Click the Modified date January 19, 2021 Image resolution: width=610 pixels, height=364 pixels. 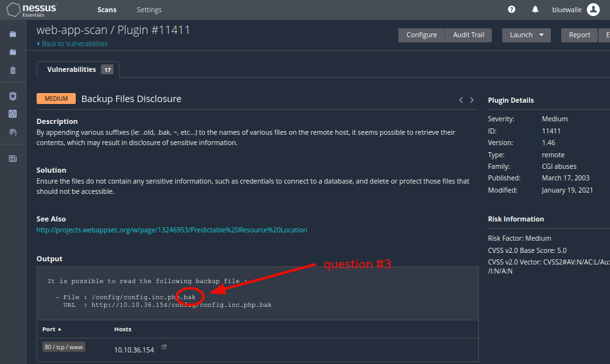coord(567,190)
